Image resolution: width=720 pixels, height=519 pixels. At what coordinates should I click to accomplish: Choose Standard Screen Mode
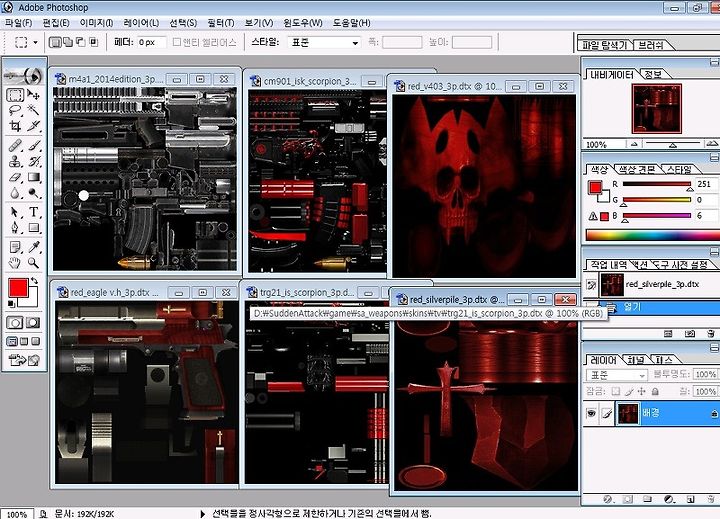pos(12,341)
